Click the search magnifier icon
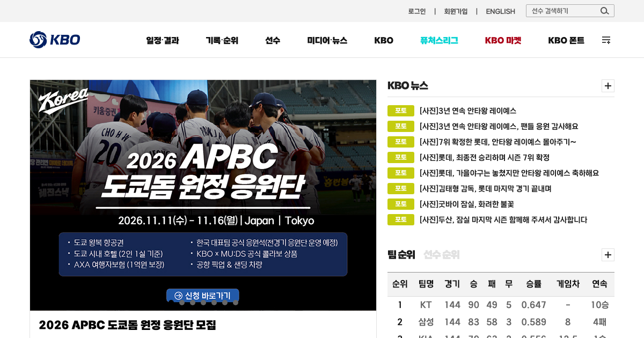The width and height of the screenshot is (644, 338). tap(605, 11)
